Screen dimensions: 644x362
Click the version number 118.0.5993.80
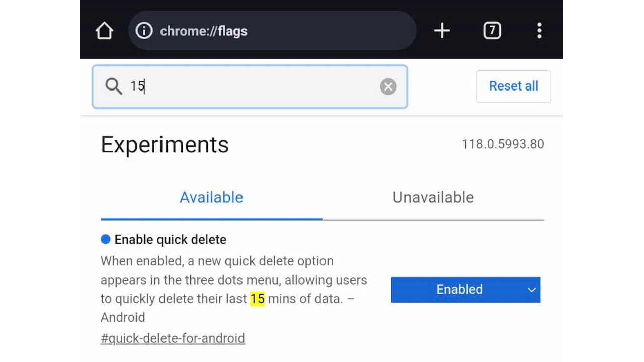pos(503,144)
